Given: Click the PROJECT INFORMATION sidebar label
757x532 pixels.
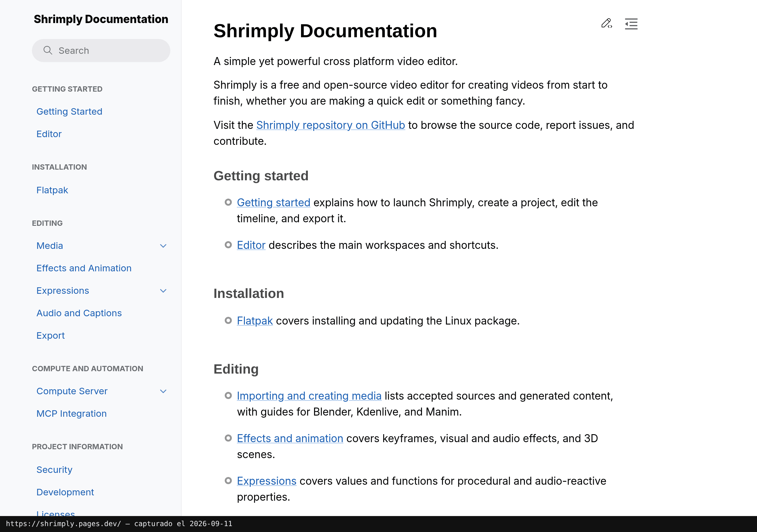Looking at the screenshot, I should click(77, 447).
